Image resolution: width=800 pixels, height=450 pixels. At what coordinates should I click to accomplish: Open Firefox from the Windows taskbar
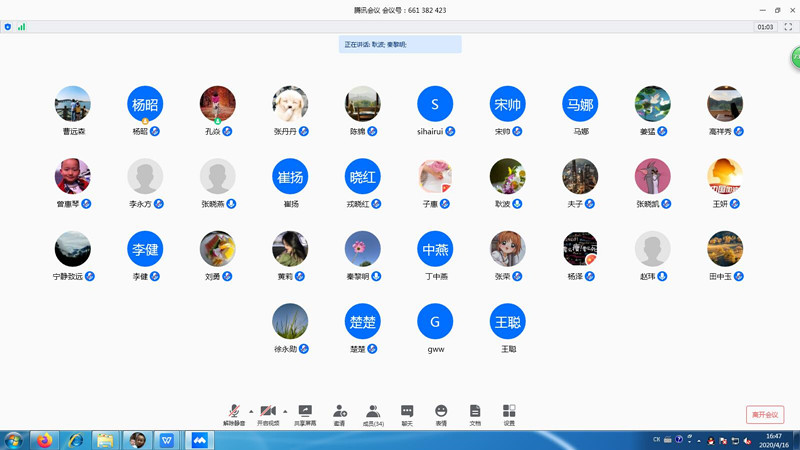(x=45, y=440)
